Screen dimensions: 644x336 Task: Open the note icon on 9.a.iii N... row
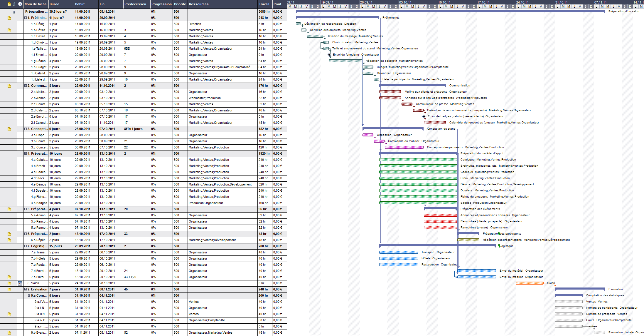click(x=9, y=314)
